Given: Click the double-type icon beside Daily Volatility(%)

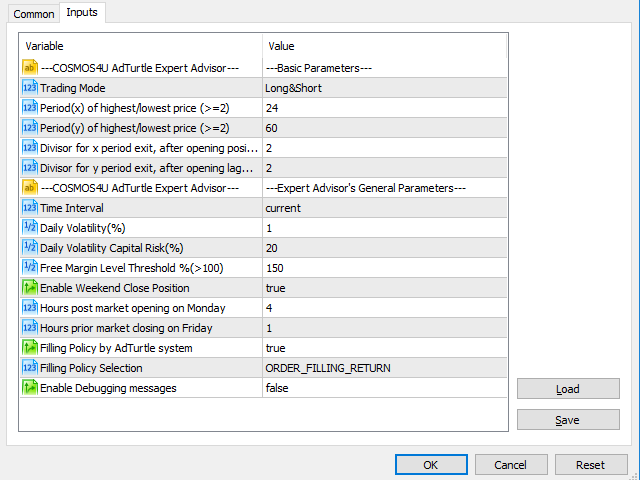Looking at the screenshot, I should (x=30, y=228).
